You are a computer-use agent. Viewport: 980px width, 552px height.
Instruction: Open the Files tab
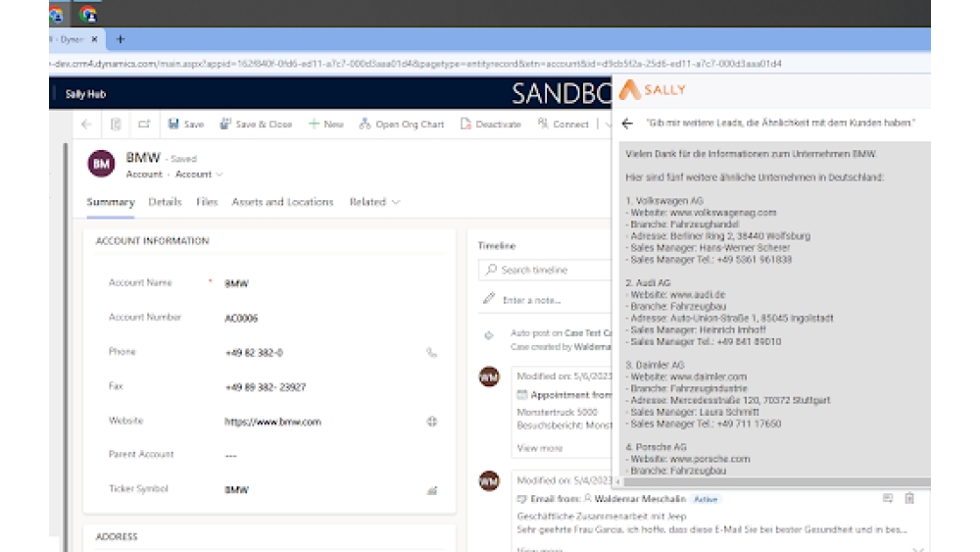pyautogui.click(x=206, y=202)
